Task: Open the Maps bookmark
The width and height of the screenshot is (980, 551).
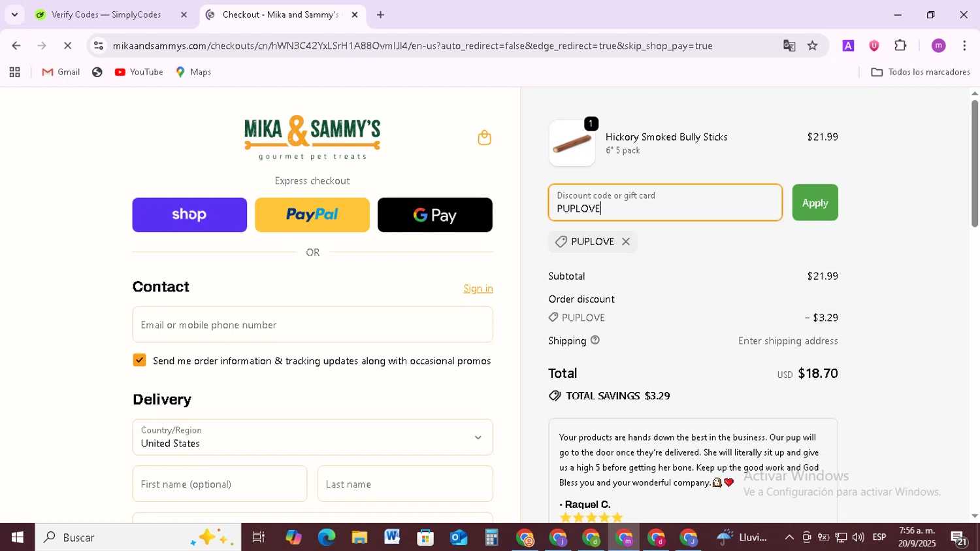Action: pos(193,72)
